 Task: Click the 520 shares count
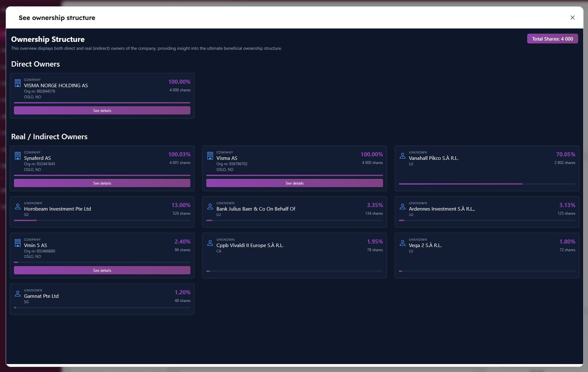pos(182,213)
